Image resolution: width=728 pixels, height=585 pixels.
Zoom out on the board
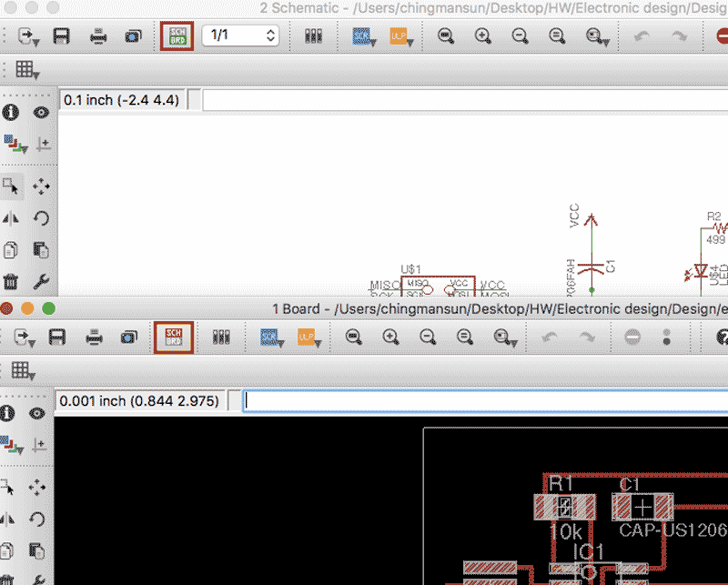coord(428,337)
